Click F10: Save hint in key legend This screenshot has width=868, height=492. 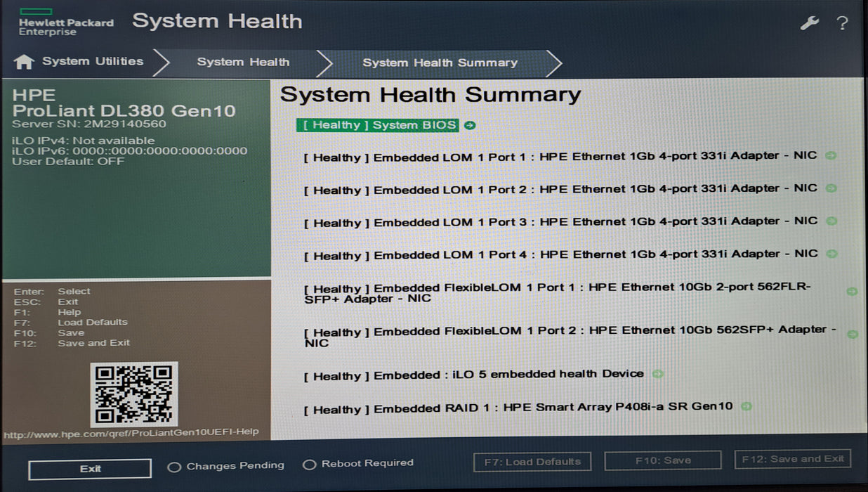click(x=49, y=333)
